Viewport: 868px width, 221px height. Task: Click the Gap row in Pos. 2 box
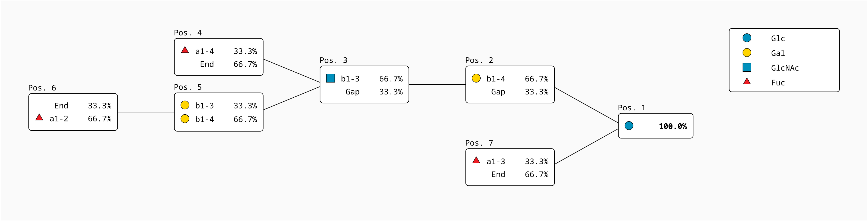(x=510, y=92)
